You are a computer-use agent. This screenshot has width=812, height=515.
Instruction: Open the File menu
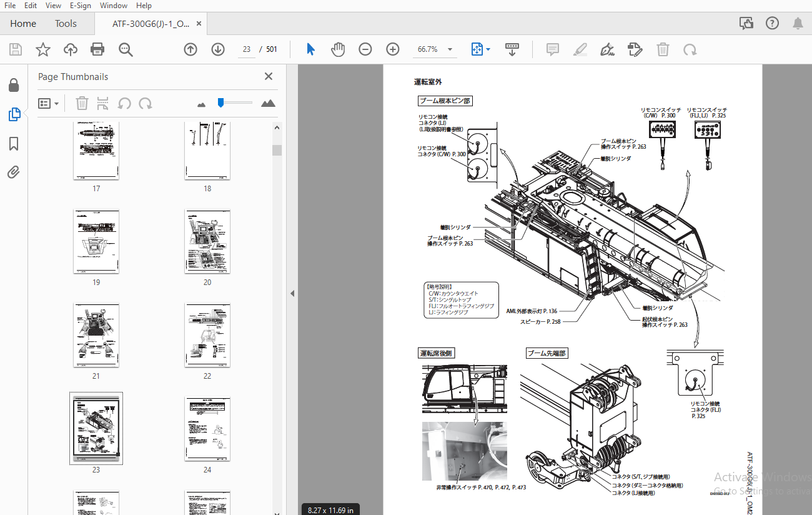(10, 6)
